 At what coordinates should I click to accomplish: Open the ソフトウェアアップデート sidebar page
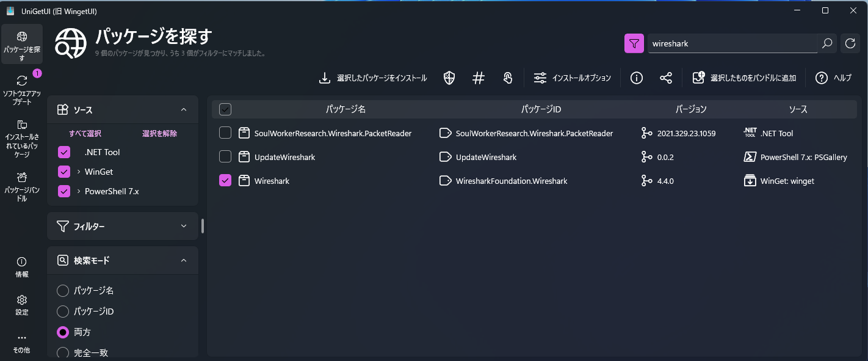(x=22, y=89)
